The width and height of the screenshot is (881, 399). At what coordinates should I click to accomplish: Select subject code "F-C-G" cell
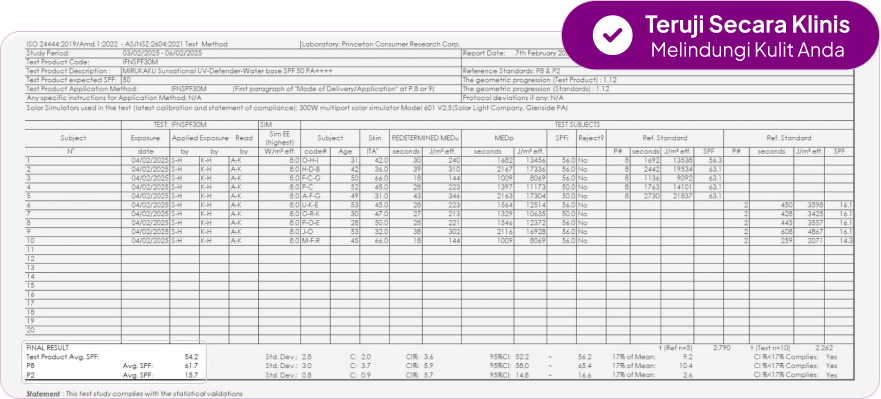pos(311,179)
